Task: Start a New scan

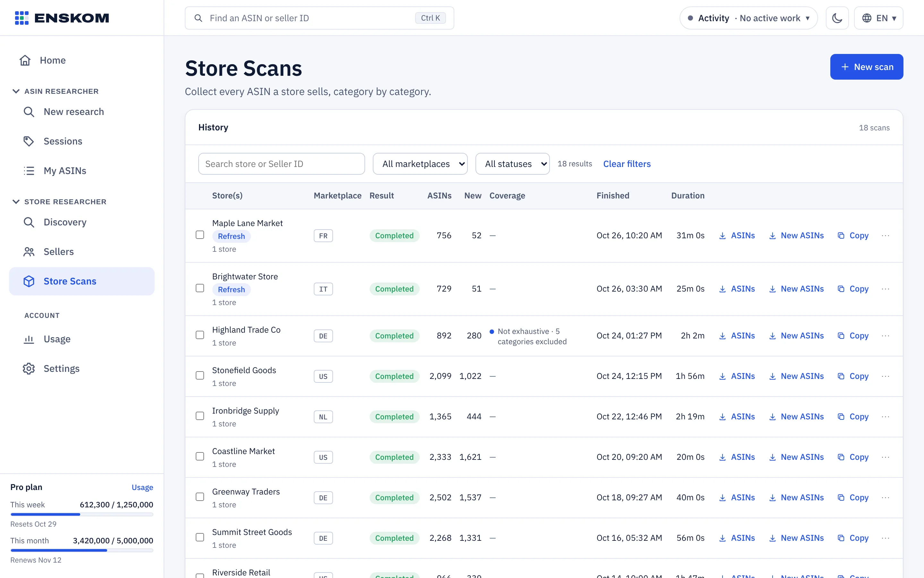Action: (866, 67)
